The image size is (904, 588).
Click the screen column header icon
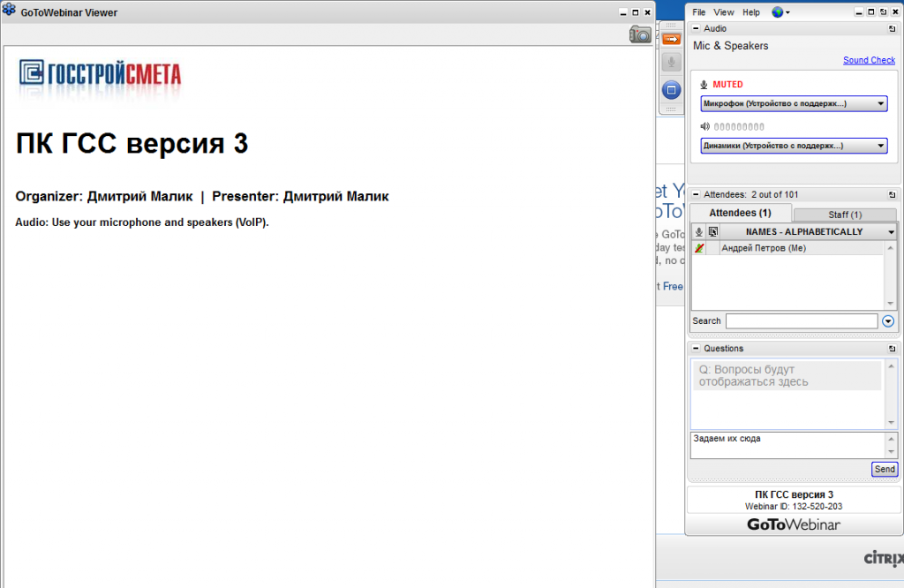pos(713,231)
